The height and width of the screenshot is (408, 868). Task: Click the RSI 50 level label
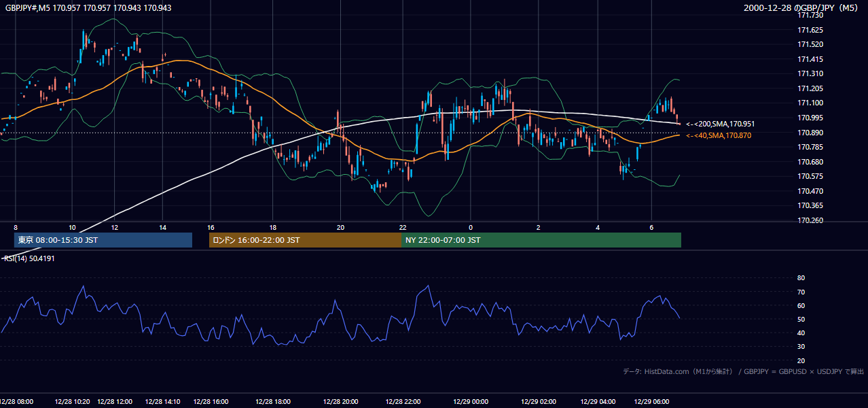tap(801, 319)
